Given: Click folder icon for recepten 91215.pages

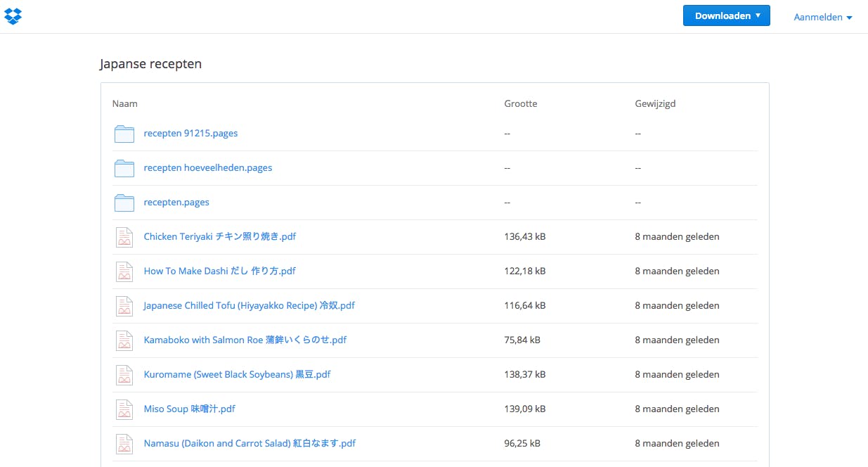Looking at the screenshot, I should coord(124,134).
